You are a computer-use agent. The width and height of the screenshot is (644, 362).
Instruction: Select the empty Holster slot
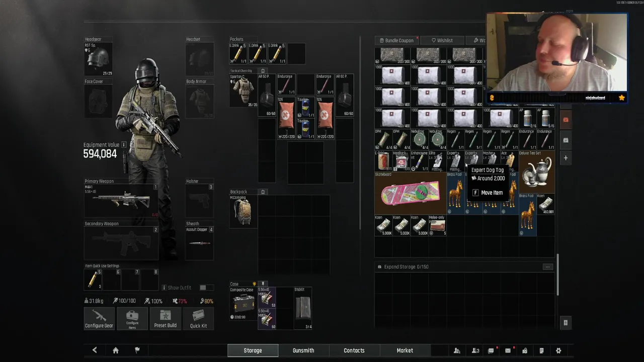200,201
